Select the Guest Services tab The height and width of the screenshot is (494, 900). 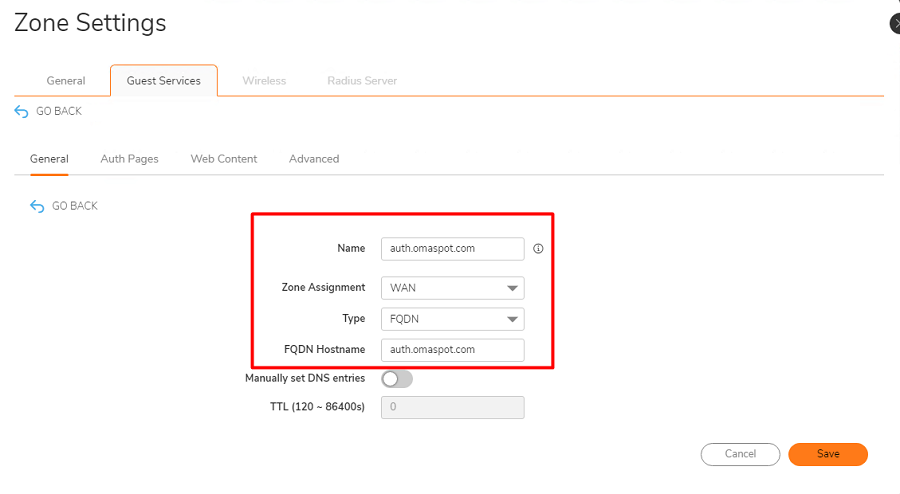(163, 81)
